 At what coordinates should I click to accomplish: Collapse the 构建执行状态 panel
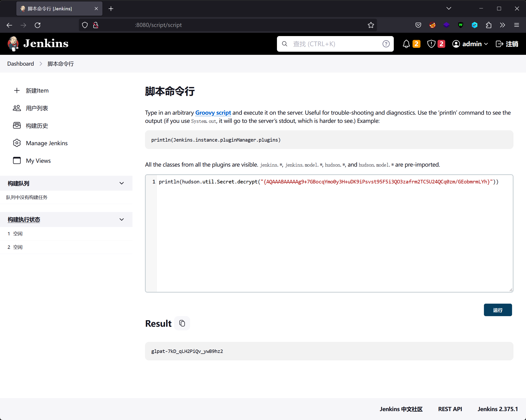121,220
